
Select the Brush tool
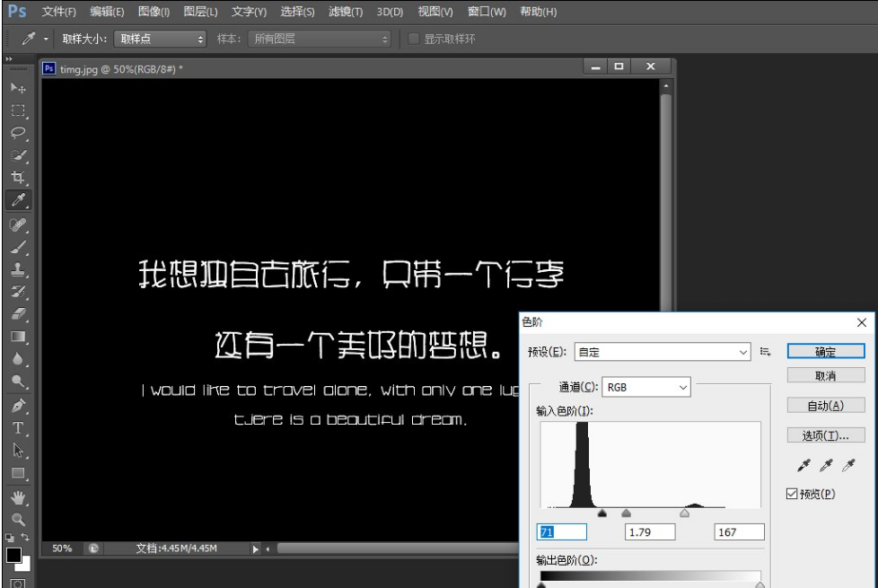pos(18,247)
